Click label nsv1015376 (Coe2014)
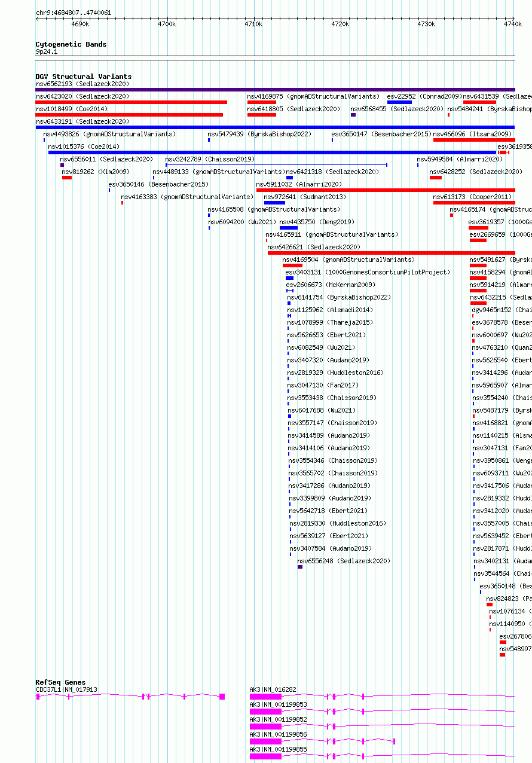 84,147
